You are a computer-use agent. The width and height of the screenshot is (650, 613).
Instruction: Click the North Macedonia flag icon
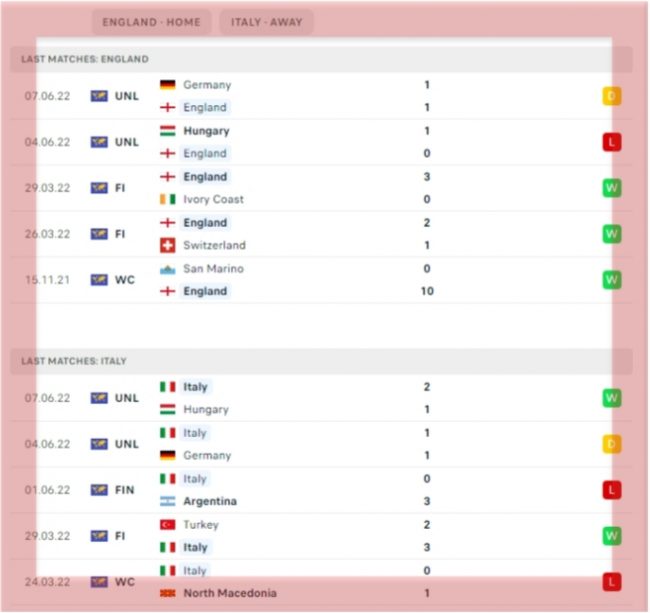pos(168,593)
